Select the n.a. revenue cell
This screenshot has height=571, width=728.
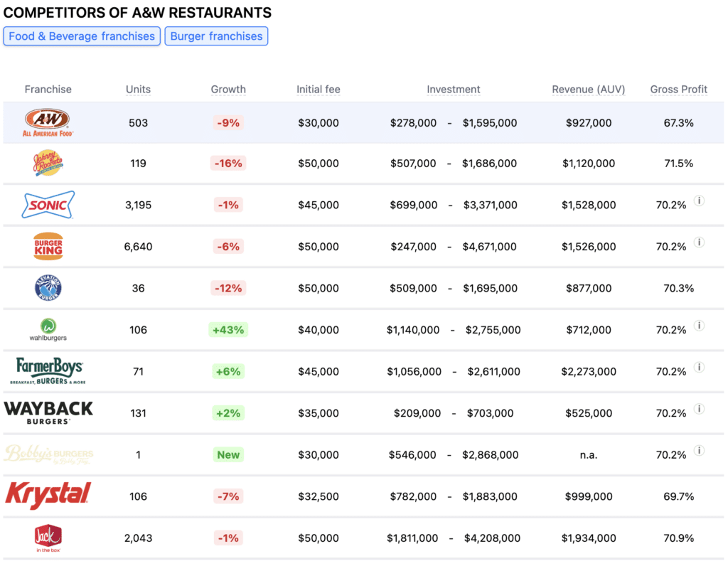pos(588,454)
